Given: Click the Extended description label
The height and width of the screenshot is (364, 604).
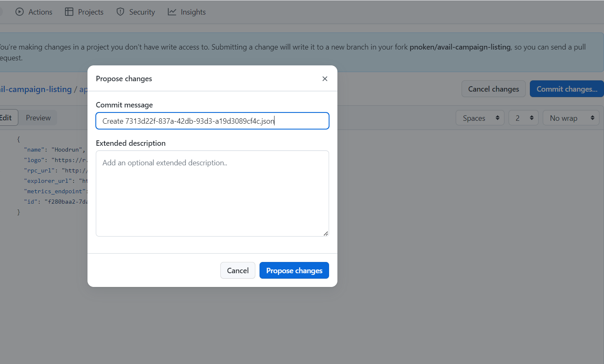Looking at the screenshot, I should 130,143.
